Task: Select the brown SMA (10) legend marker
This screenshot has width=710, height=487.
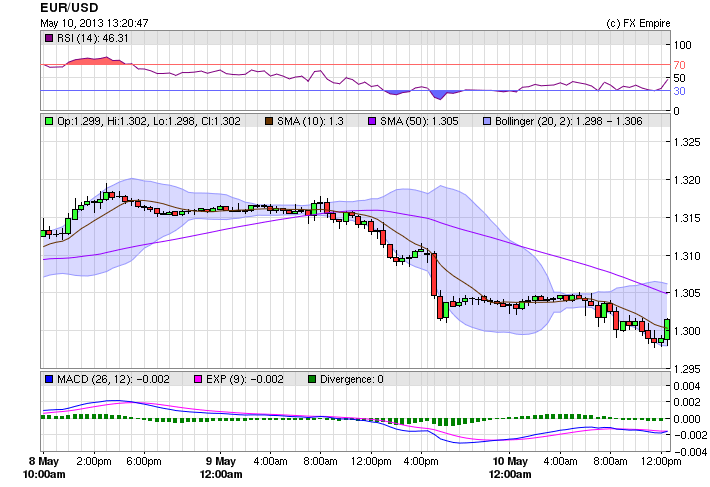Action: point(269,121)
